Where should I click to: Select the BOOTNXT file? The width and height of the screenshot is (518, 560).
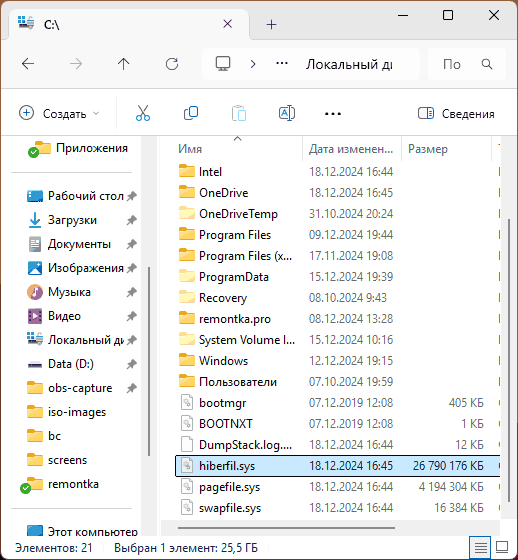click(x=216, y=424)
